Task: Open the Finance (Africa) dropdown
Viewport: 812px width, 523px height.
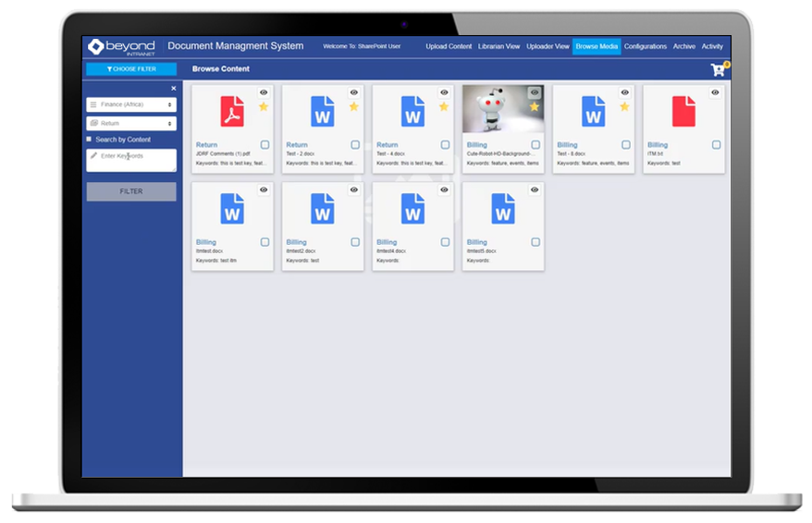Action: click(x=131, y=104)
